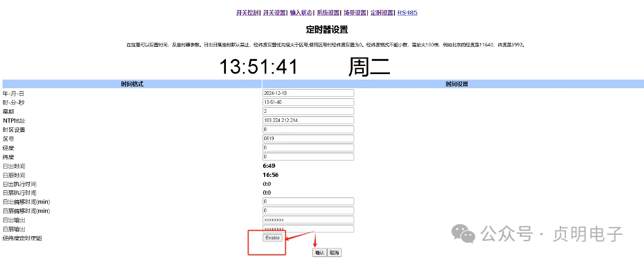Click the sunrise time value 6:49
The height and width of the screenshot is (260, 644).
point(269,166)
